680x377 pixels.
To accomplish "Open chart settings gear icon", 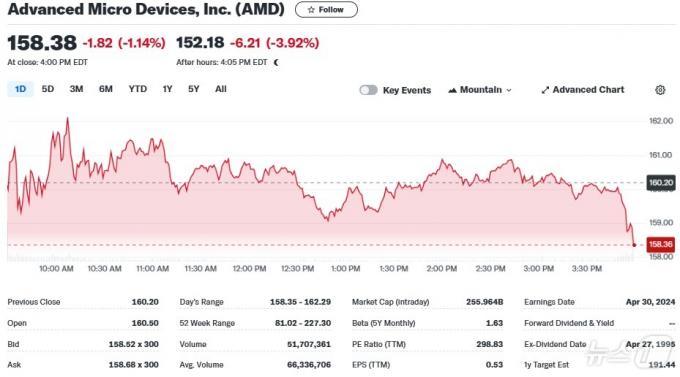I will tap(660, 90).
